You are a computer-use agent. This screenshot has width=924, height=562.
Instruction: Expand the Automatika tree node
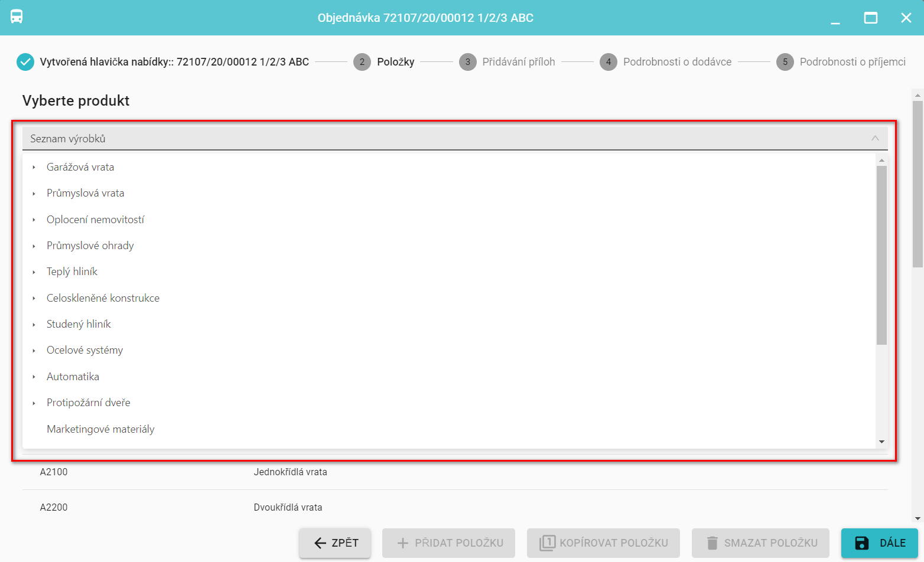pyautogui.click(x=34, y=377)
